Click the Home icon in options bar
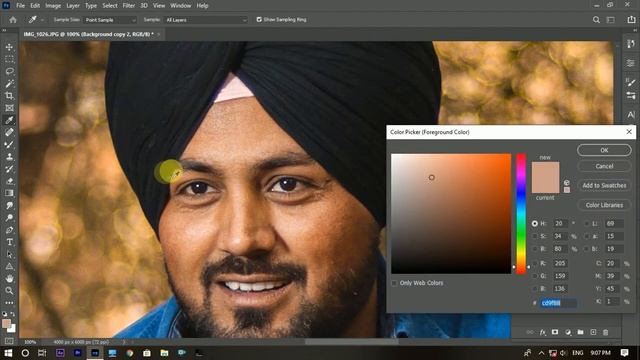Screen dimensions: 640x360 (x=13, y=20)
